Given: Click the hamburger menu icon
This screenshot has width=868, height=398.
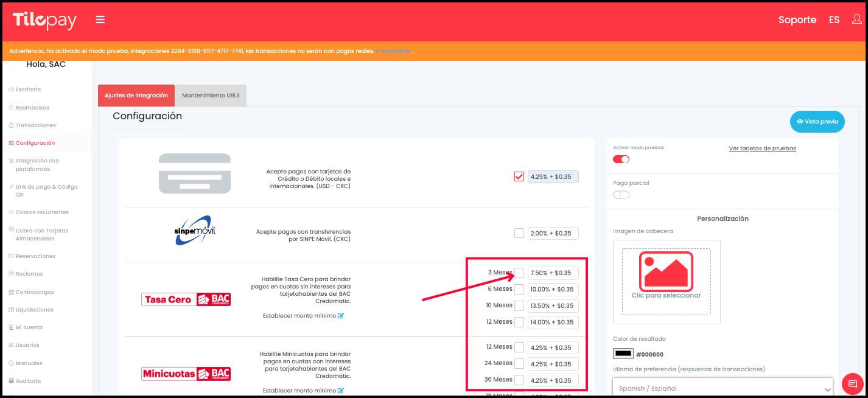Looking at the screenshot, I should coord(100,20).
